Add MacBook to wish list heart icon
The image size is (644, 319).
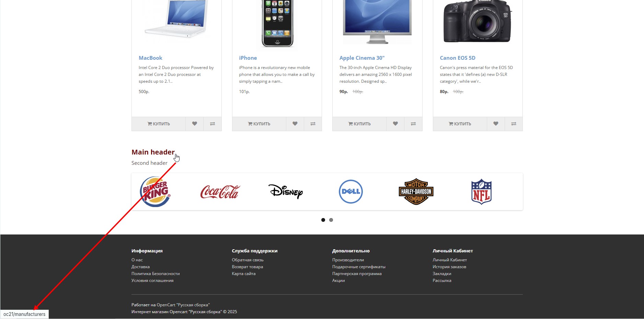pyautogui.click(x=195, y=124)
